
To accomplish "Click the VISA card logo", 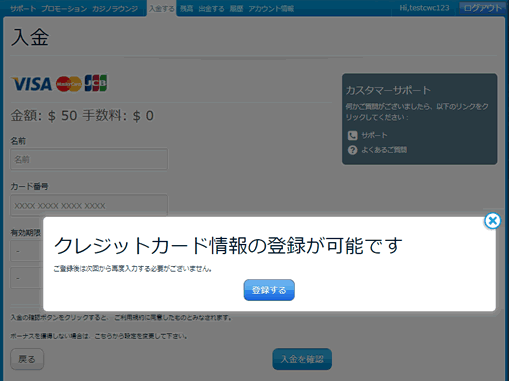I will point(32,84).
